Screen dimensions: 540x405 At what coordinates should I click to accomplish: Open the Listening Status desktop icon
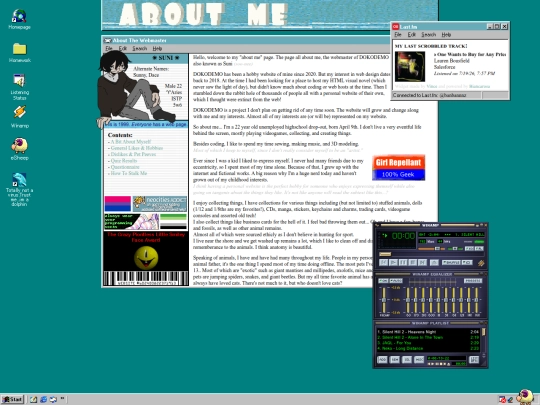click(20, 87)
